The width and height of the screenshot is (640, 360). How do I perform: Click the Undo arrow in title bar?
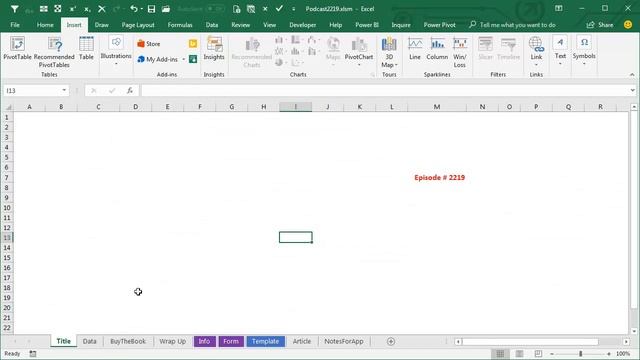tap(133, 9)
